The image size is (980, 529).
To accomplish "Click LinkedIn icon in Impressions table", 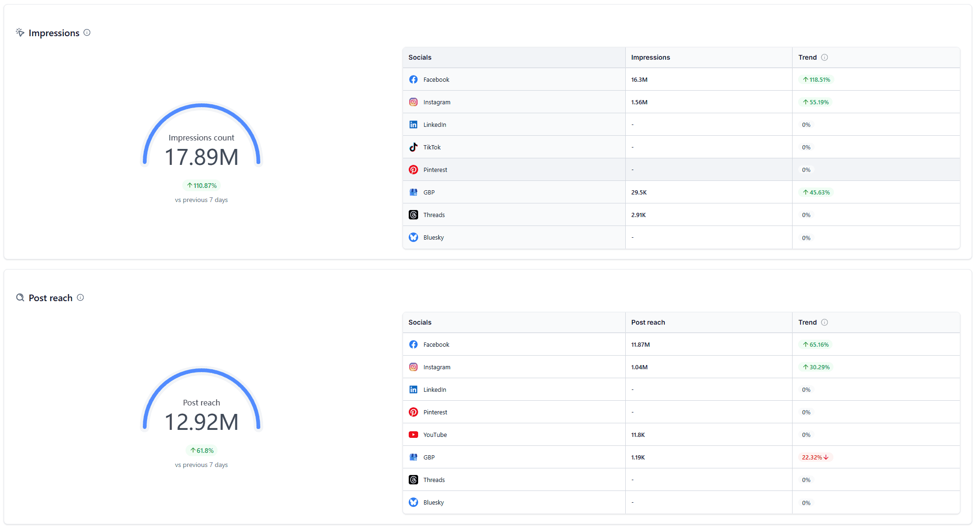I will [x=413, y=124].
